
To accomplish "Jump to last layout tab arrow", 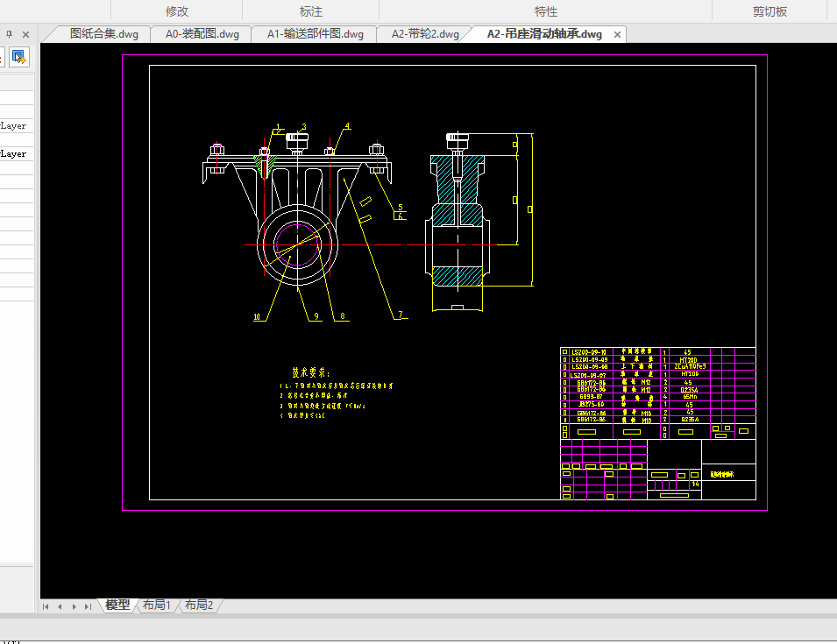I will [88, 606].
